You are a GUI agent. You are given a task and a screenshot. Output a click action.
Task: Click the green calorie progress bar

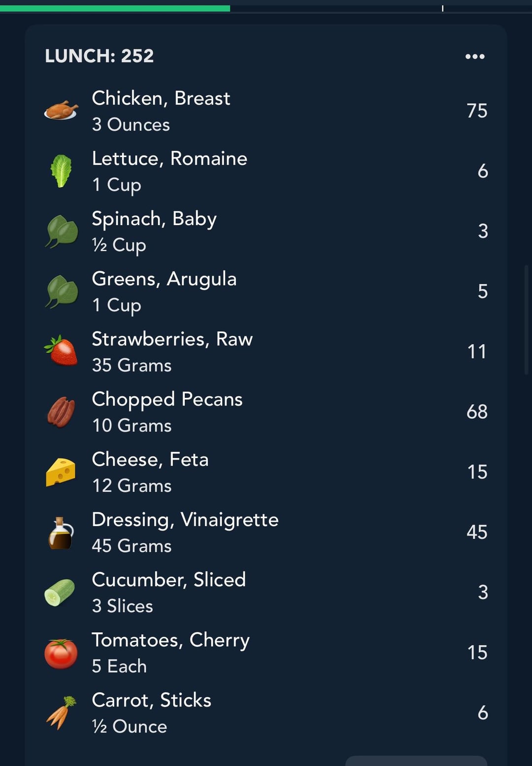point(115,8)
